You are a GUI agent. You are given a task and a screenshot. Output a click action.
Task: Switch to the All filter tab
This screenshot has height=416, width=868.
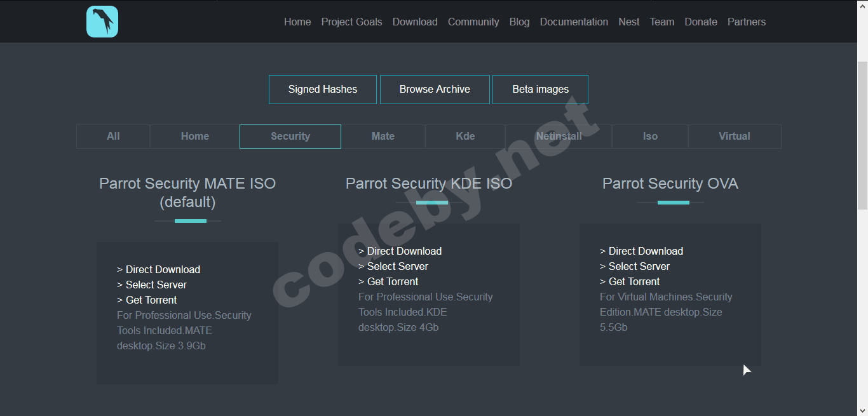[x=113, y=137]
